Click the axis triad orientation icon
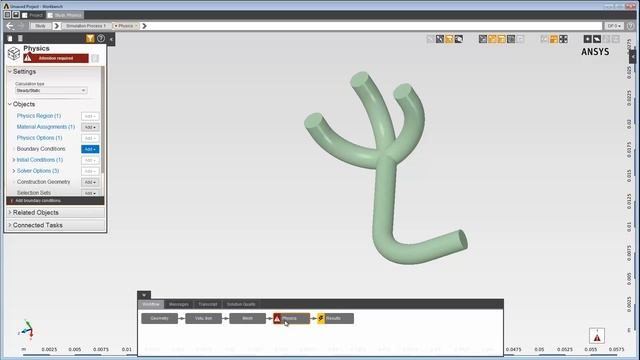 tap(27, 329)
